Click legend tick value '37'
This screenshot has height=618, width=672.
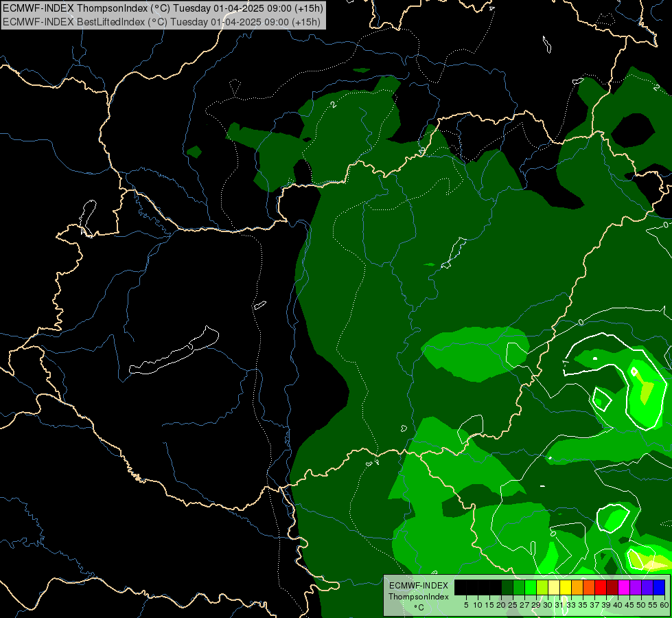click(594, 605)
